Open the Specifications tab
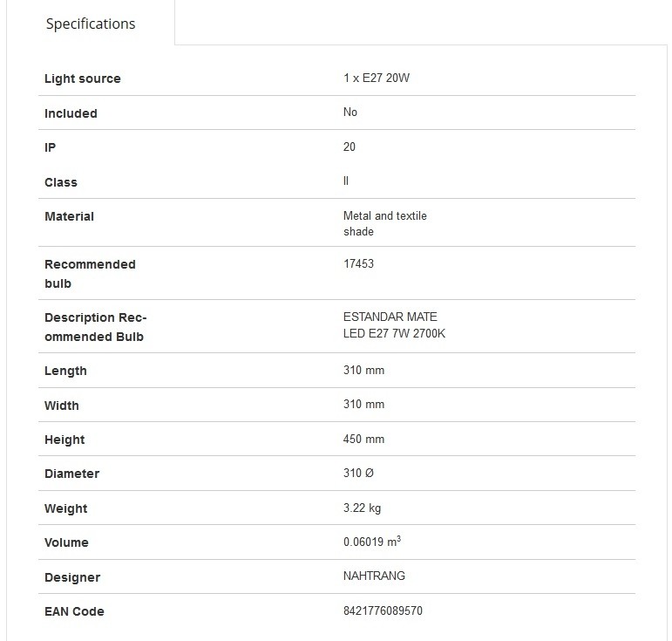 tap(91, 24)
